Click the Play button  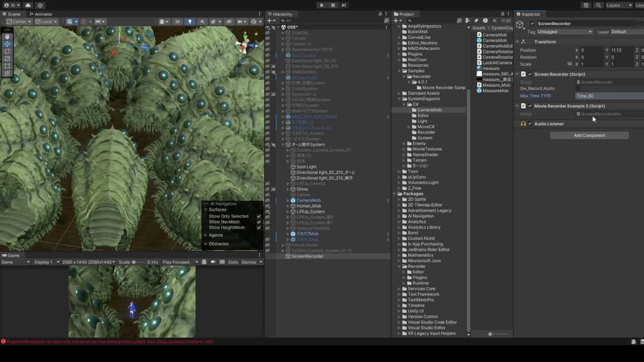[x=321, y=5]
